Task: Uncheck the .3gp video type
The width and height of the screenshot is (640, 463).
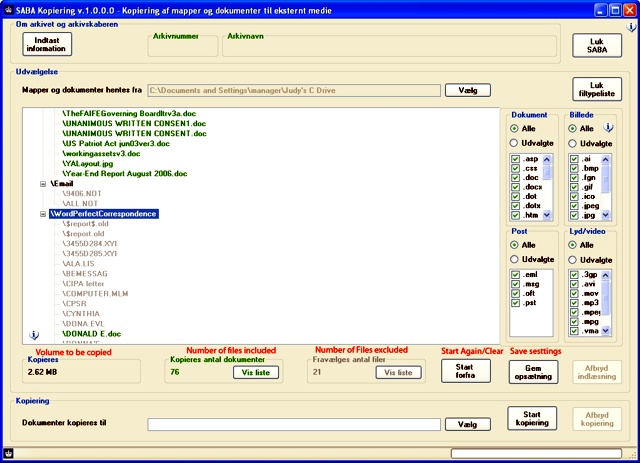Action: coord(574,275)
